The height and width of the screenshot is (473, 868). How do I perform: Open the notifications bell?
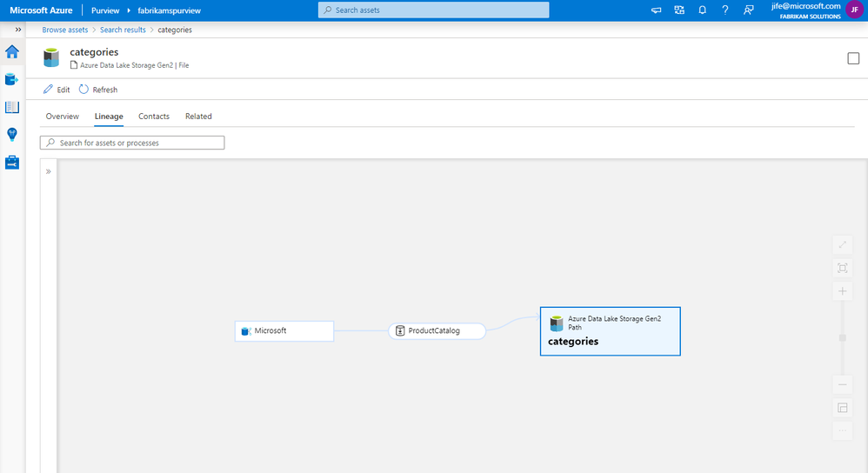[x=702, y=10]
